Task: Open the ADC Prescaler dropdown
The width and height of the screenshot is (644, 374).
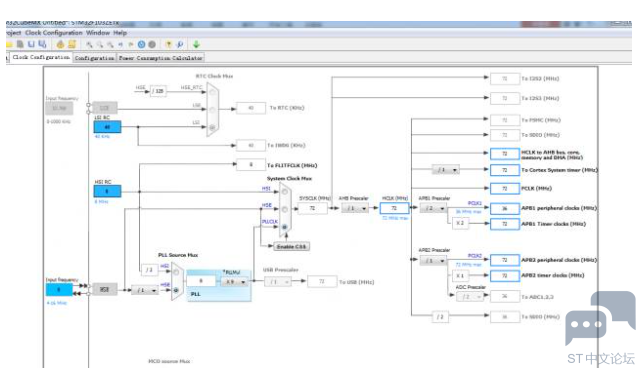Action: [x=470, y=296]
